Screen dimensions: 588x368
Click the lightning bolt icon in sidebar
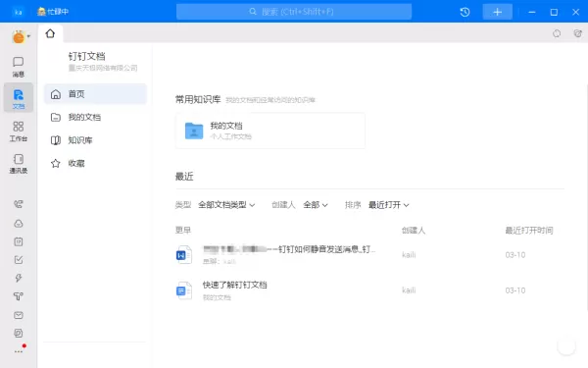pos(19,278)
